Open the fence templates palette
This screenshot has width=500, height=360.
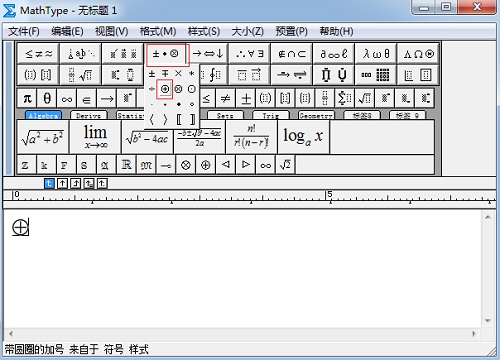[x=38, y=75]
